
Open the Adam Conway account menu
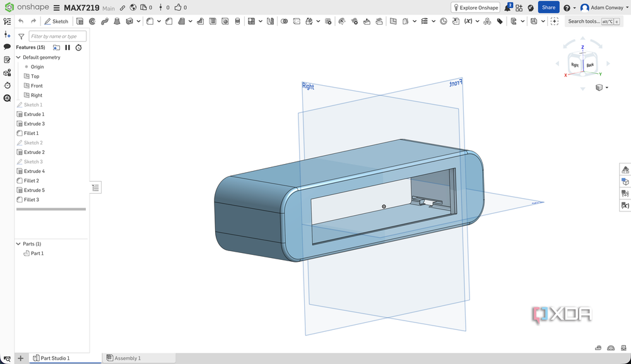604,7
